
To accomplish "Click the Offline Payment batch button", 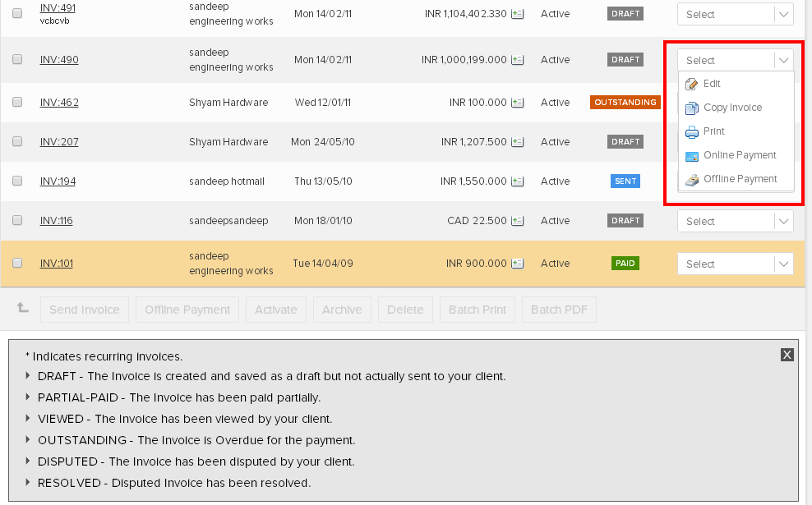I will (x=187, y=310).
